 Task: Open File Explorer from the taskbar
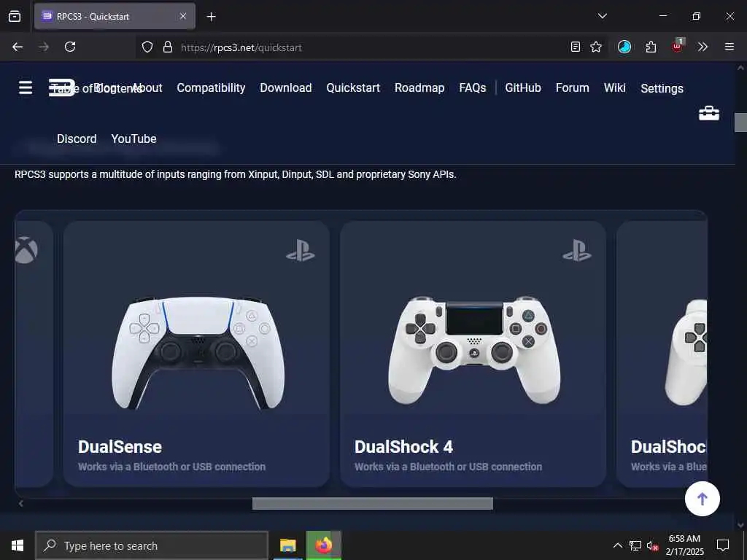click(287, 545)
